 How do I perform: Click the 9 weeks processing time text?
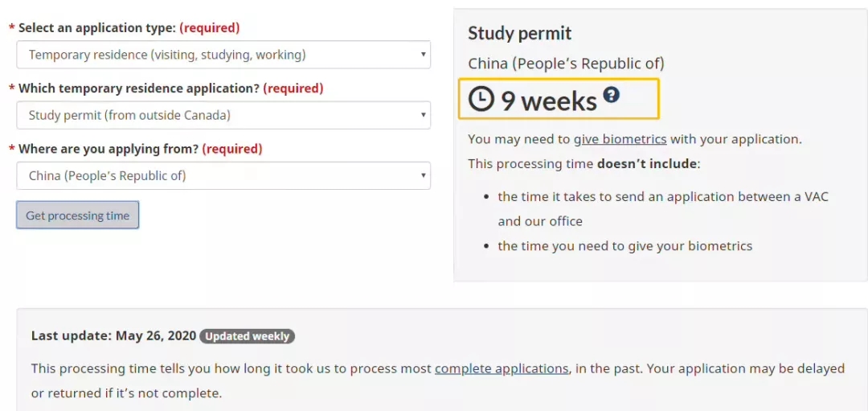pos(549,101)
